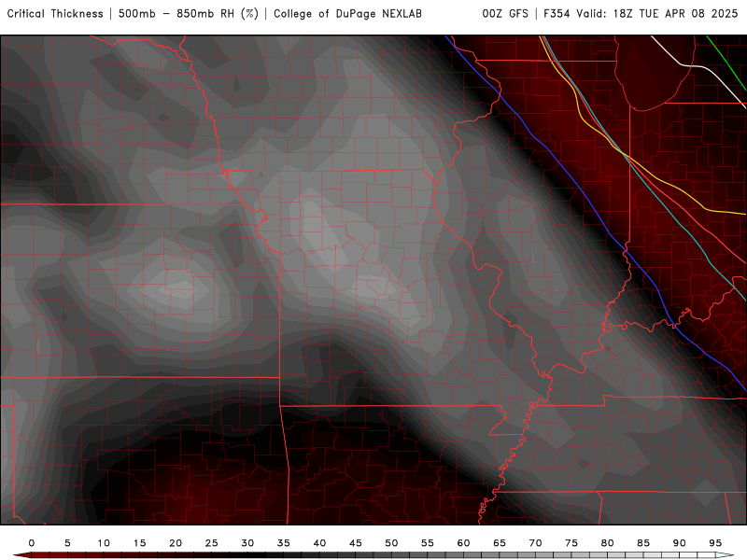The width and height of the screenshot is (747, 560).
Task: Click the "College of DuPage NEXLAB" text
Action: (x=347, y=14)
